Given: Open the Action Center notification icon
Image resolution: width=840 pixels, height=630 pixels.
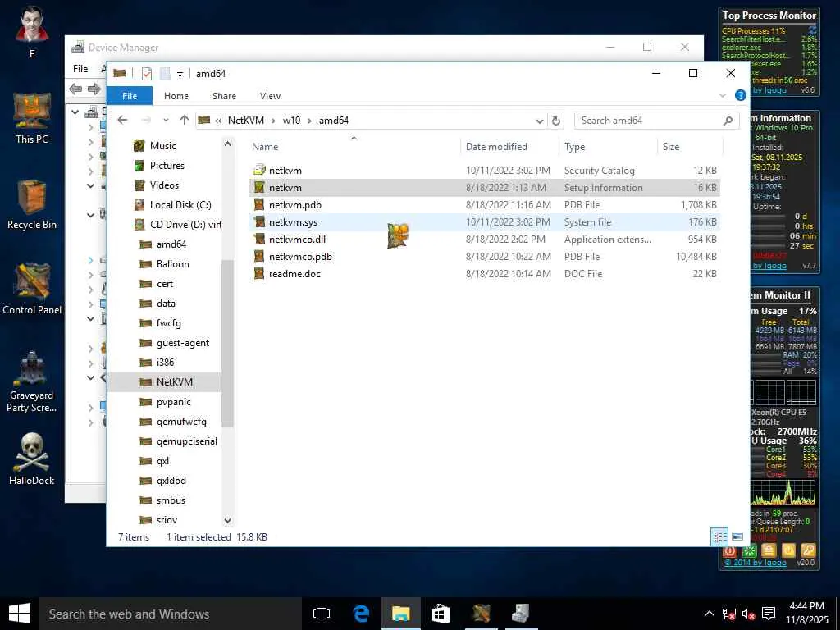Looking at the screenshot, I should click(769, 614).
